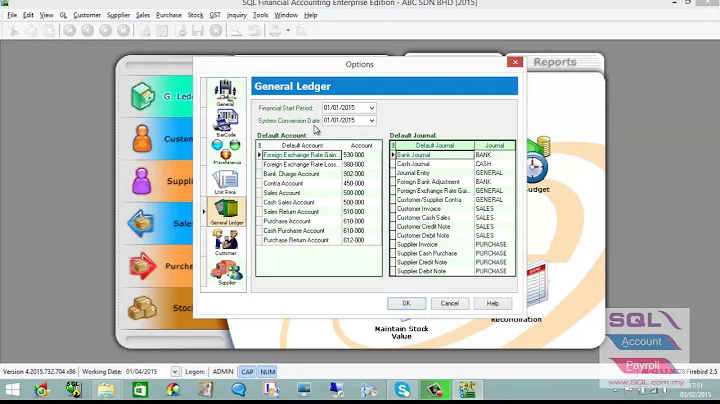This screenshot has width=720, height=404.
Task: Click account code 510-000 for Sales Return
Action: pos(354,212)
